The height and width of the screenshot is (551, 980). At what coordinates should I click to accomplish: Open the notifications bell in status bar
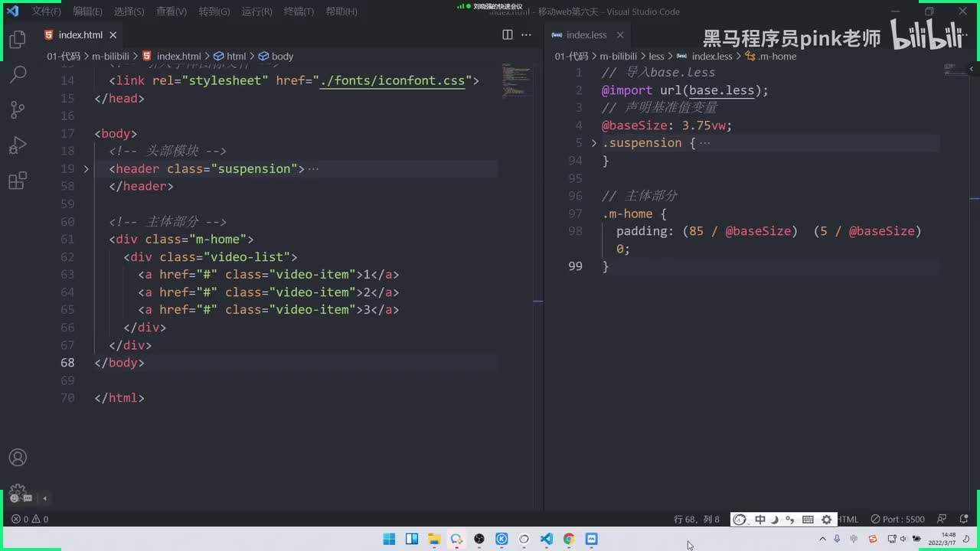tap(963, 519)
